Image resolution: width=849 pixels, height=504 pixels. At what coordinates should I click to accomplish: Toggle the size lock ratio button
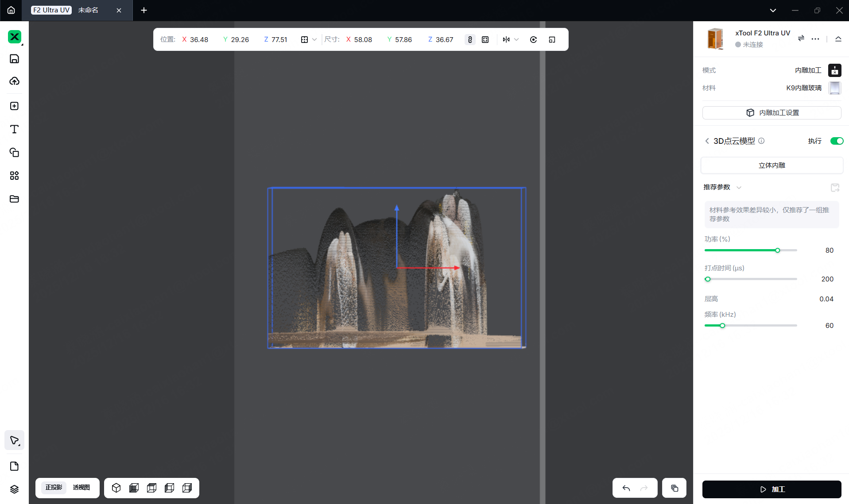pyautogui.click(x=470, y=39)
